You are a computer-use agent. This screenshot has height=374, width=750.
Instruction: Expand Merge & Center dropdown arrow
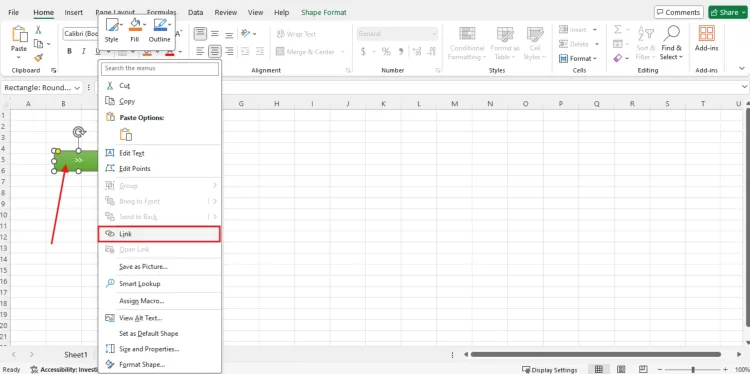pyautogui.click(x=343, y=52)
